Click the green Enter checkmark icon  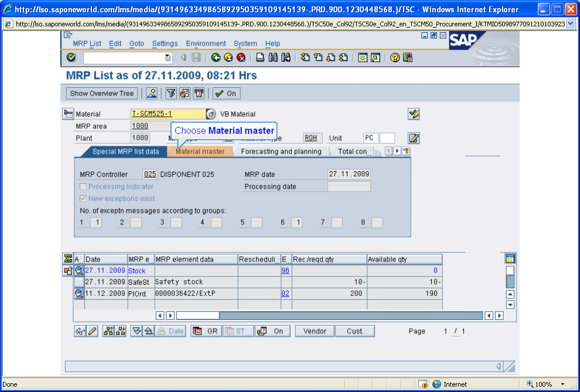click(71, 57)
